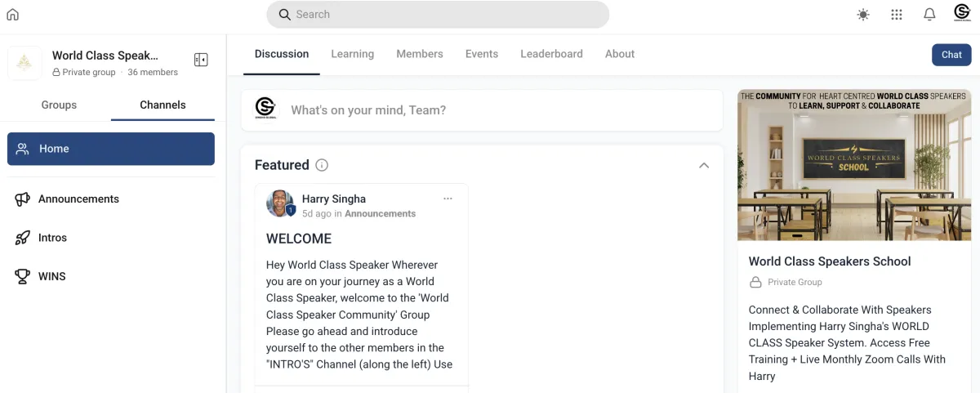980x393 pixels.
Task: Open notifications bell
Action: [x=929, y=15]
